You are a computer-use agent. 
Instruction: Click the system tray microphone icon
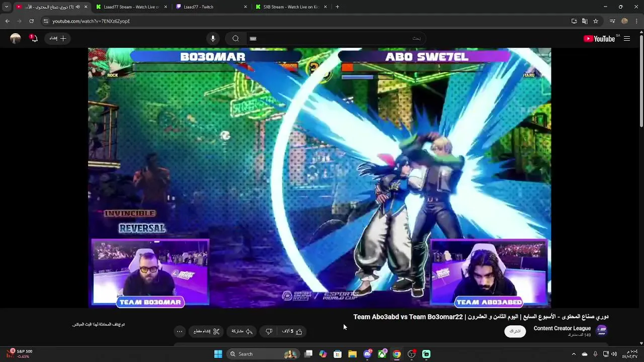point(595,354)
